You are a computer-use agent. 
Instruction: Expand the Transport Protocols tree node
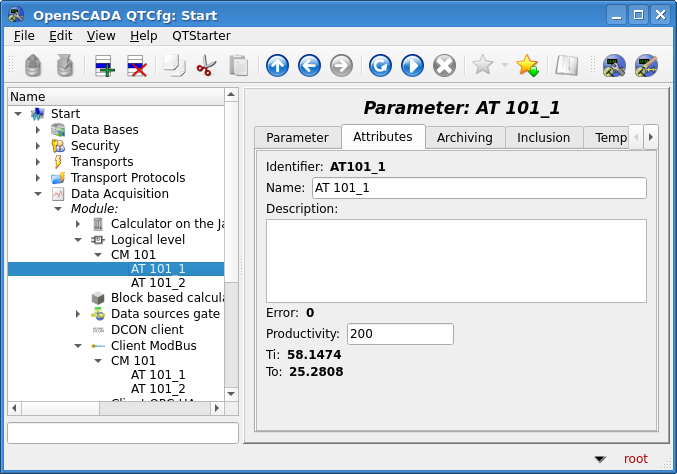38,178
